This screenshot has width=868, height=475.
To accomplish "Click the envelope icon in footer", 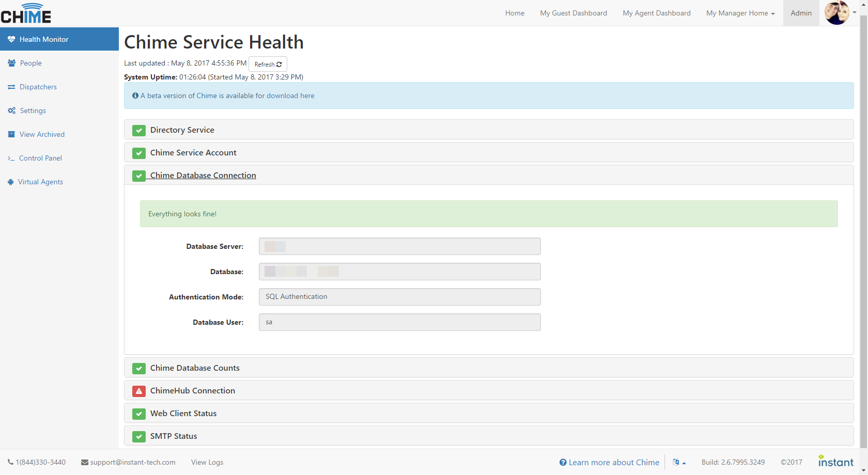I will click(85, 463).
